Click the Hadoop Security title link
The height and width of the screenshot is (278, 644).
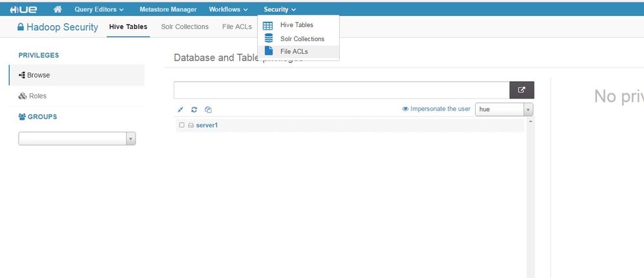(x=62, y=27)
